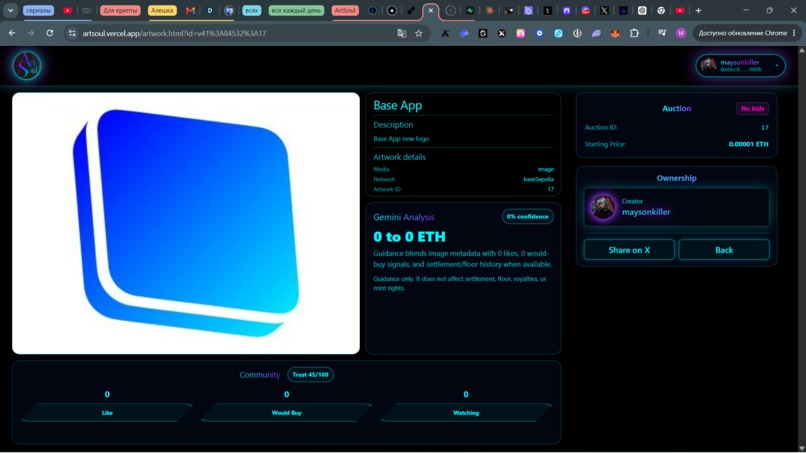Open the MetaMask fox extension
This screenshot has height=453, width=806.
[x=615, y=33]
